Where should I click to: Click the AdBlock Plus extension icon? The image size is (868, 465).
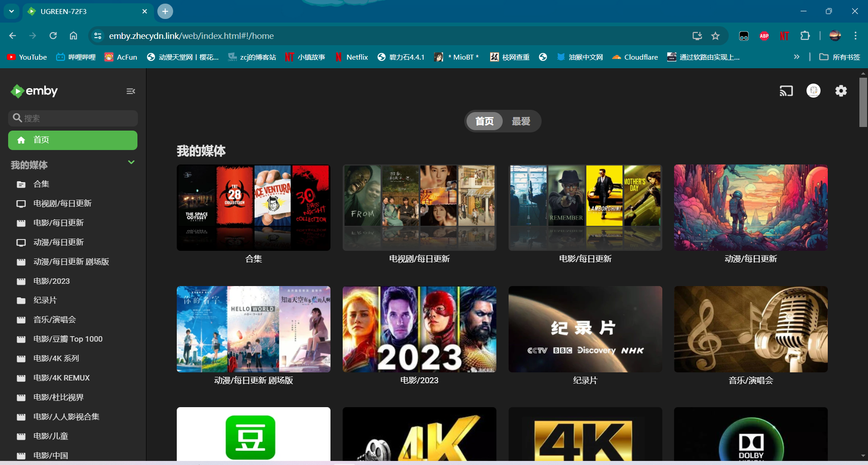pos(764,36)
